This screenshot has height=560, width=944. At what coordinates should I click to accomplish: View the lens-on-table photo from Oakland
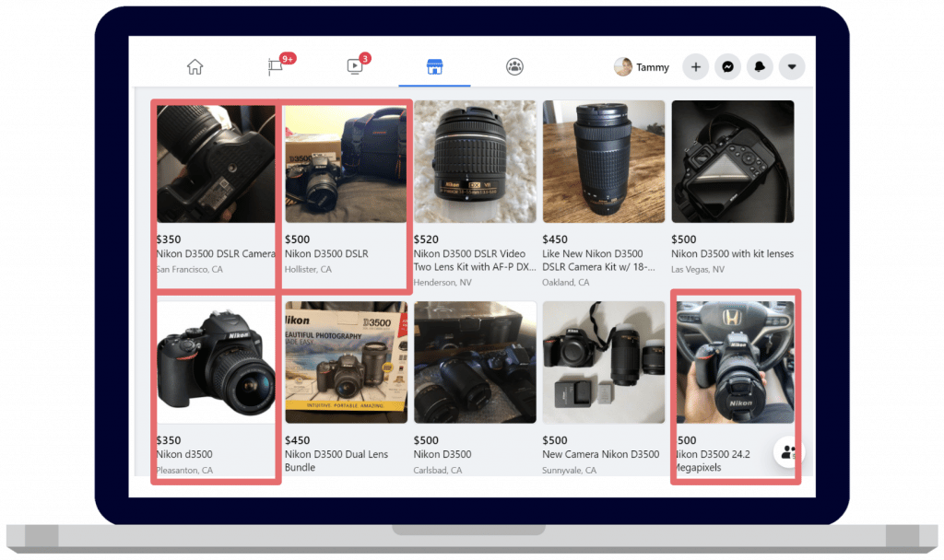click(604, 162)
